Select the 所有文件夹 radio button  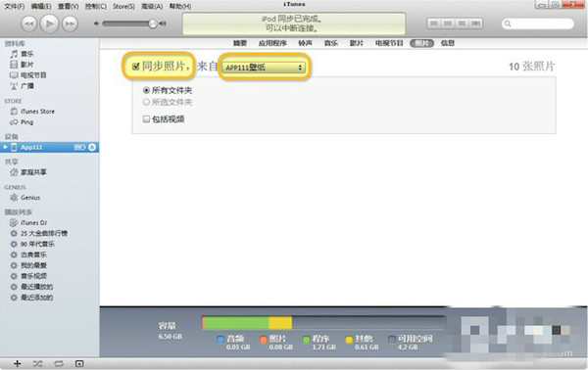146,90
